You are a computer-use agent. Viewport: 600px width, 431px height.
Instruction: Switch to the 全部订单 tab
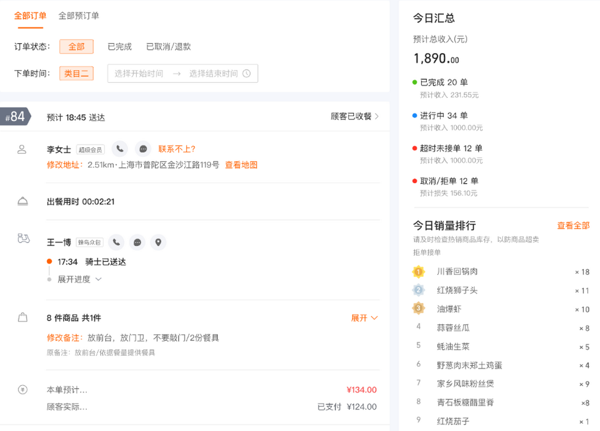point(29,15)
